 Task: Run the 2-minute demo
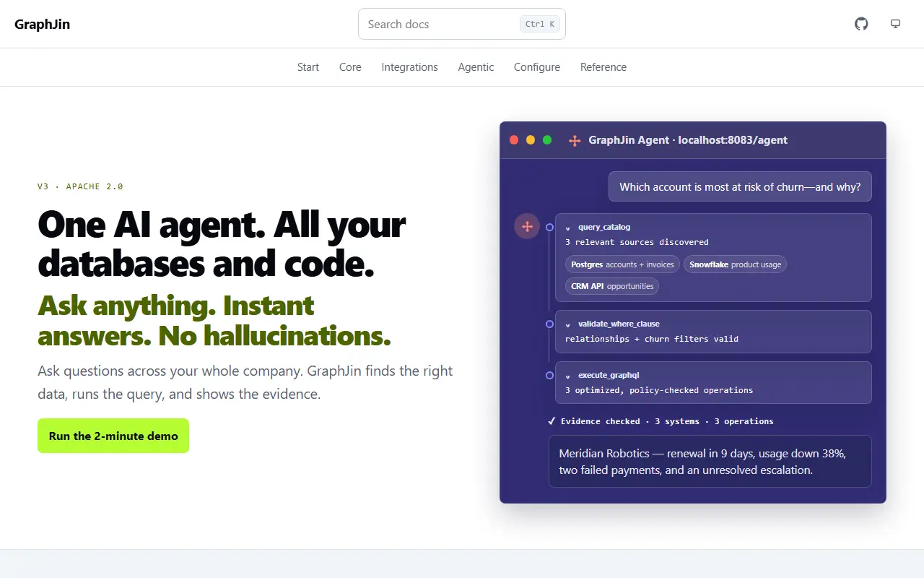(x=113, y=436)
